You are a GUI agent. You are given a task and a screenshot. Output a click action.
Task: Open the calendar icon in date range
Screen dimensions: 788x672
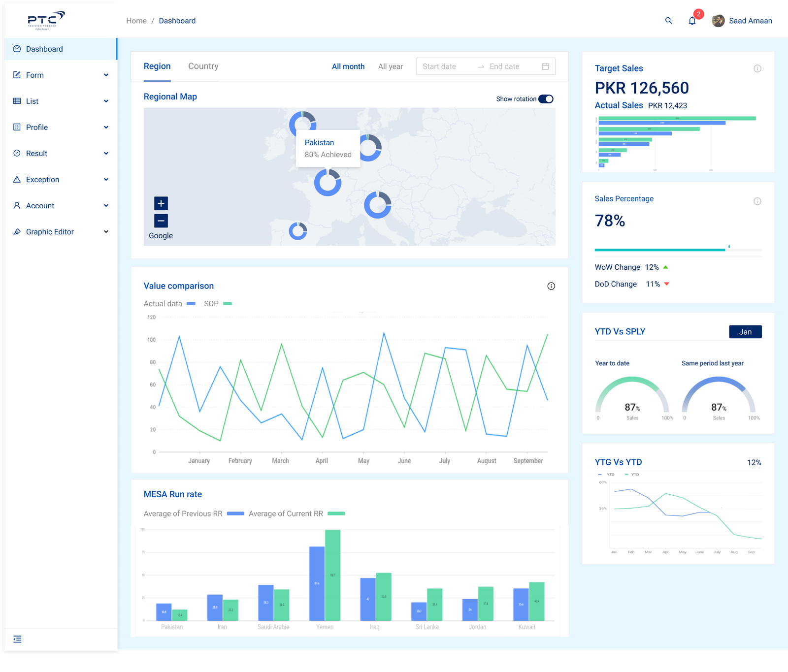[545, 66]
